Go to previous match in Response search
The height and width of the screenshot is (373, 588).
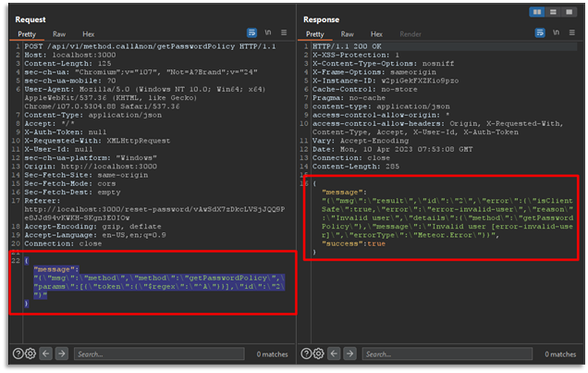(x=335, y=354)
